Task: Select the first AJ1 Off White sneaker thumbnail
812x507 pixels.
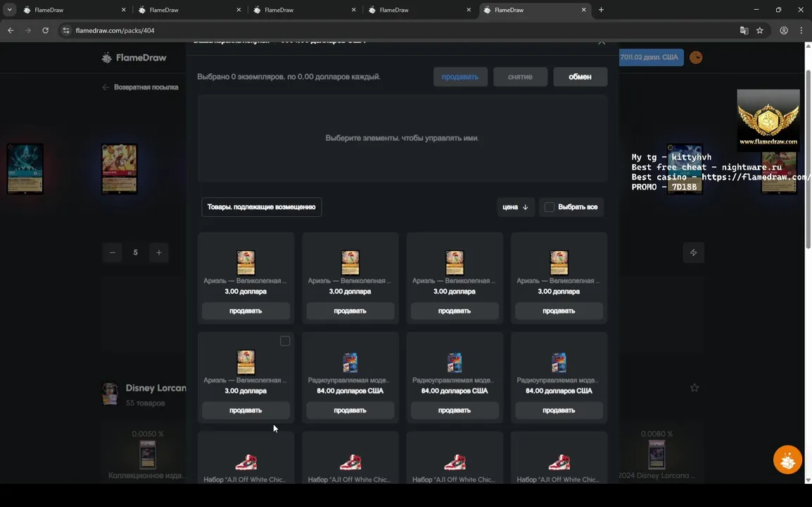Action: pyautogui.click(x=246, y=461)
